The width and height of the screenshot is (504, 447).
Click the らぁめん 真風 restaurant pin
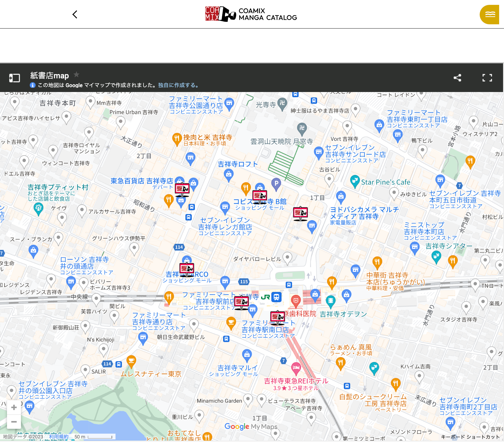pos(340,364)
